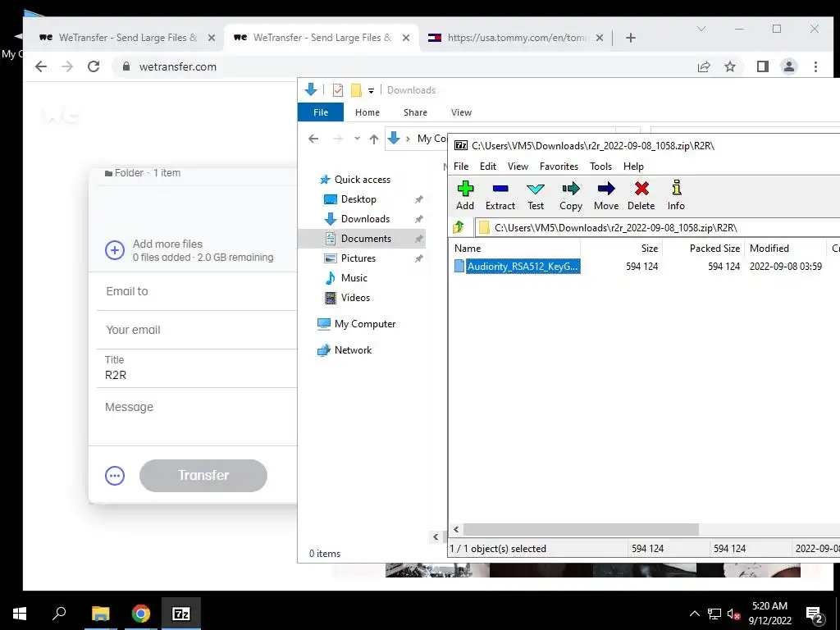Open the Chrome profile avatar
The image size is (840, 630).
(x=789, y=67)
